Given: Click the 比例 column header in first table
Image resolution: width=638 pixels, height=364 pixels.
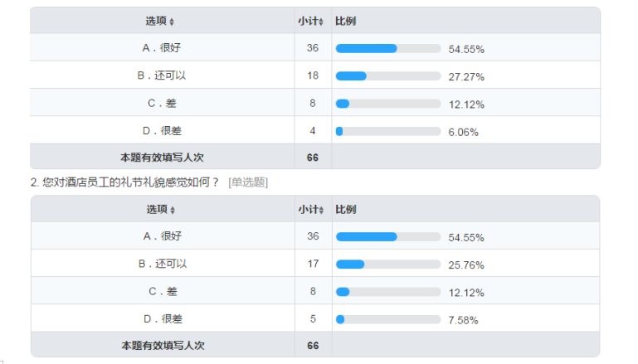Looking at the screenshot, I should pyautogui.click(x=345, y=22).
